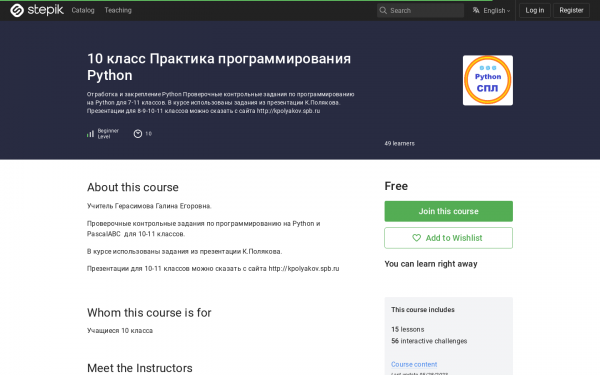Click the 'Whom this course is for' heading

point(149,313)
